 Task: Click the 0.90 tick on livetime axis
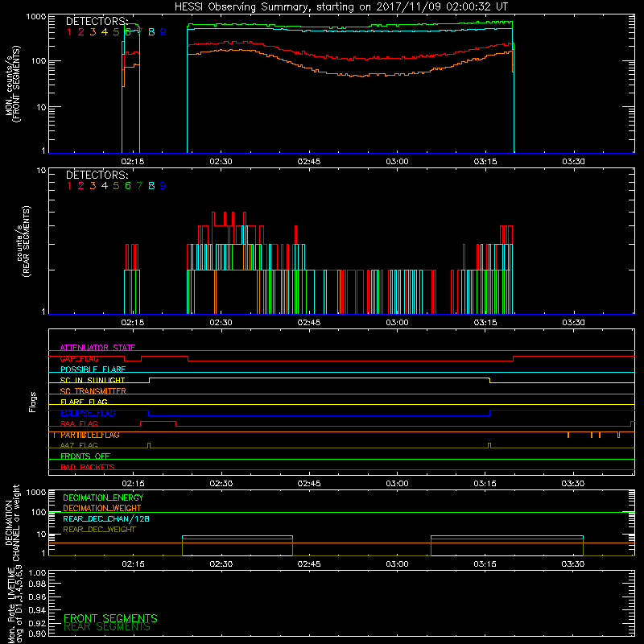click(37, 634)
